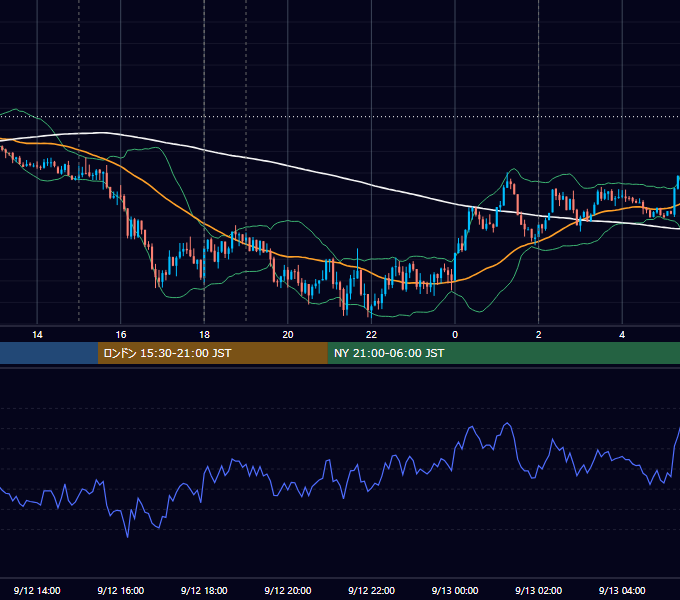Click the 16 hour label on price chart

point(121,335)
